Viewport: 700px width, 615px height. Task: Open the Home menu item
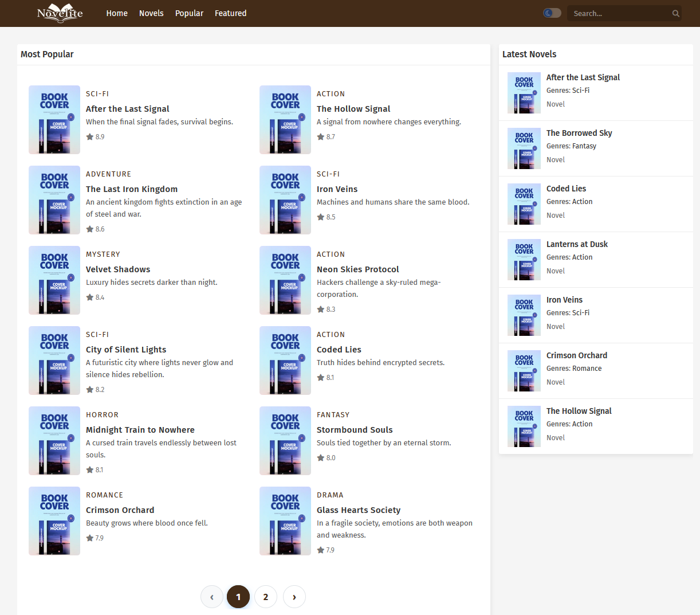117,13
